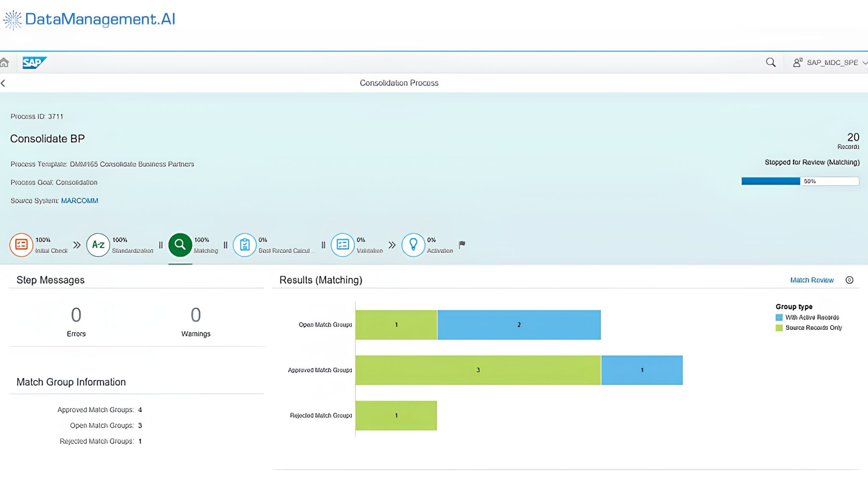Image resolution: width=868 pixels, height=488 pixels.
Task: Select the Matching step magnifier icon
Action: tap(180, 245)
